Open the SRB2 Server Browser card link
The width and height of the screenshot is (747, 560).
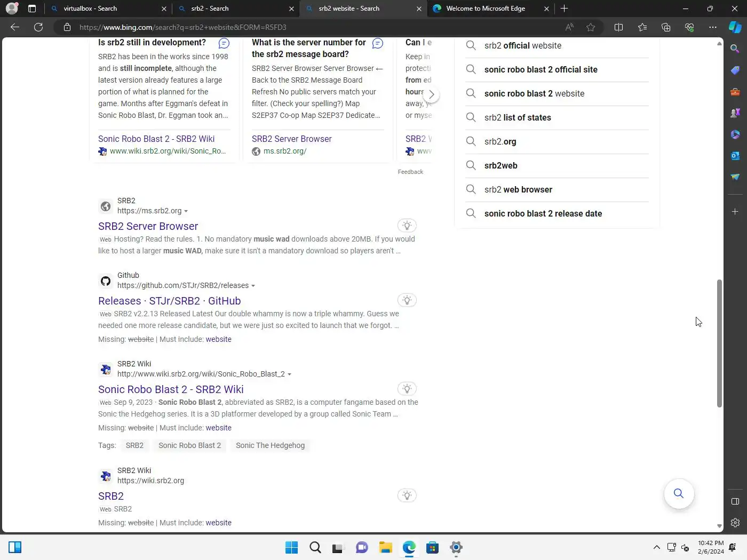point(291,139)
